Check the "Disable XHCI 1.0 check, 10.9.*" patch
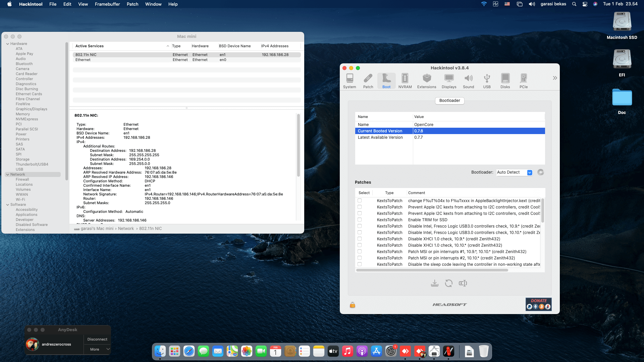The image size is (644, 362). 360,239
